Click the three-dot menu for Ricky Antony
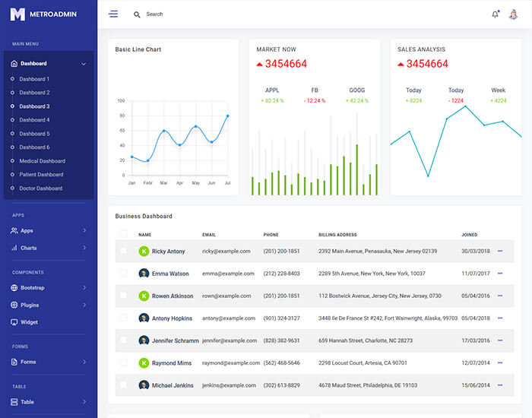 tap(500, 251)
